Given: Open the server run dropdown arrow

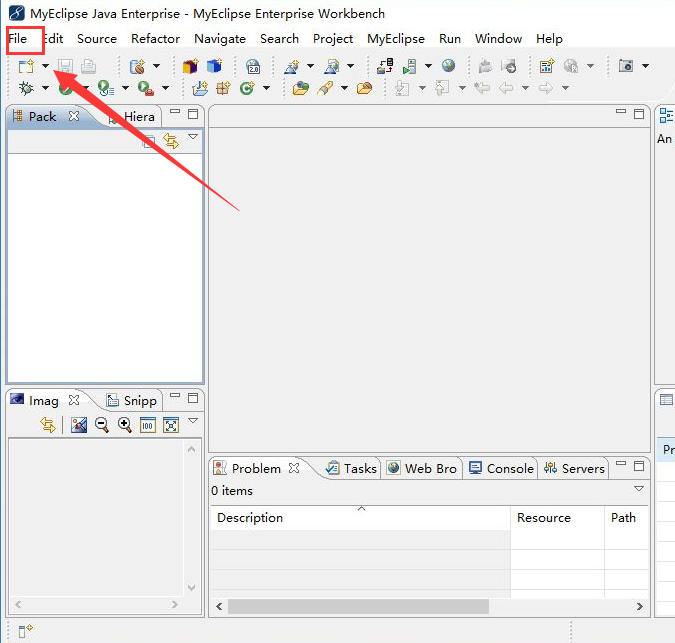Looking at the screenshot, I should pyautogui.click(x=428, y=66).
